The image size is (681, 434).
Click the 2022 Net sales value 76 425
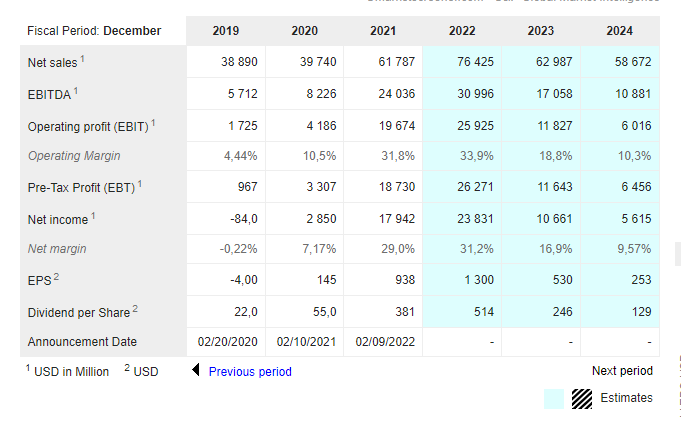click(x=475, y=62)
